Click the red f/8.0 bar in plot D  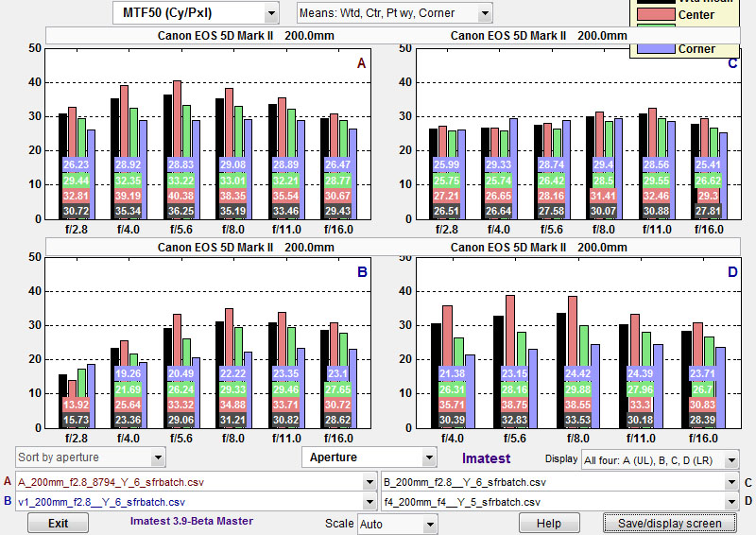pos(573,333)
